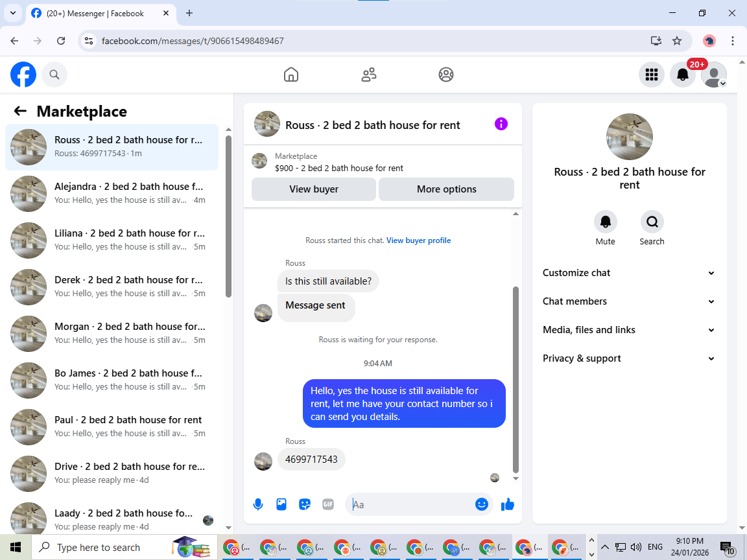
Task: Open the emoji picker in message box
Action: 482,504
